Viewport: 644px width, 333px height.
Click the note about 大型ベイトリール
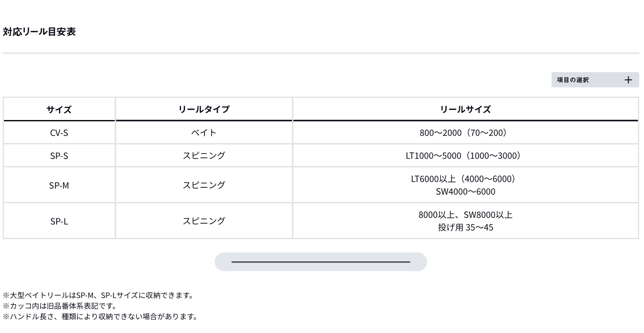(x=98, y=295)
